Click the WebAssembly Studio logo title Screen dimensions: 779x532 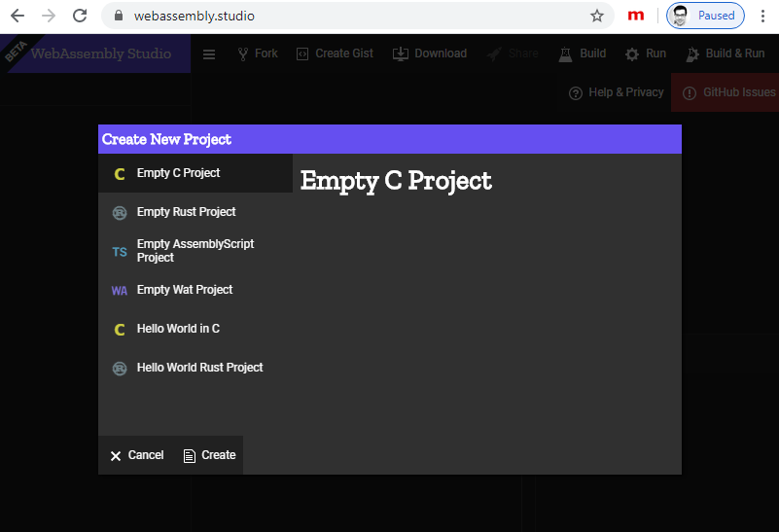coord(101,53)
